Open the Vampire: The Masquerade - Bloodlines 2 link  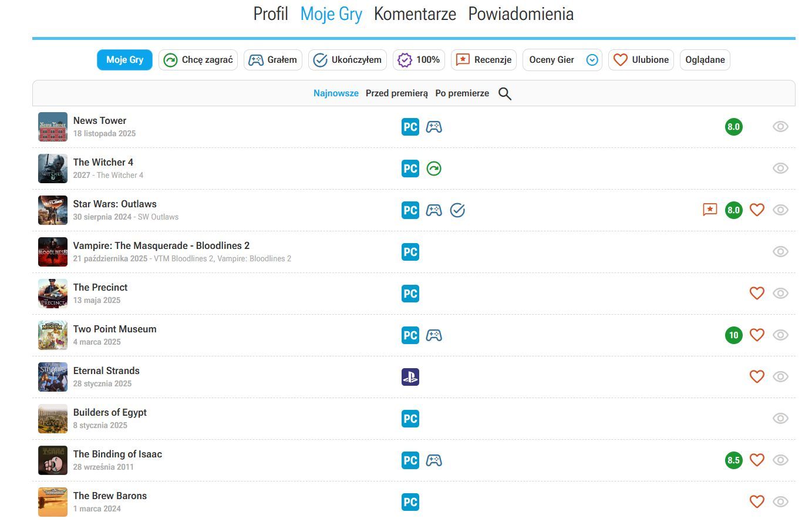(x=161, y=245)
